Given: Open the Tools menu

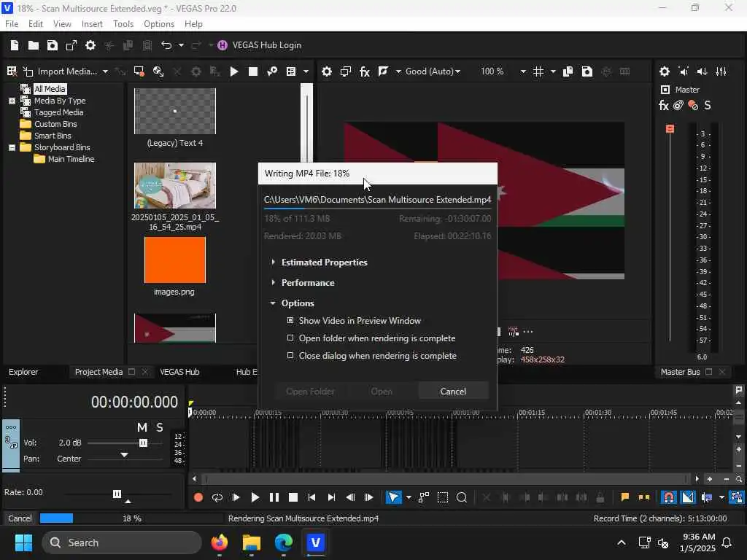Looking at the screenshot, I should tap(123, 24).
